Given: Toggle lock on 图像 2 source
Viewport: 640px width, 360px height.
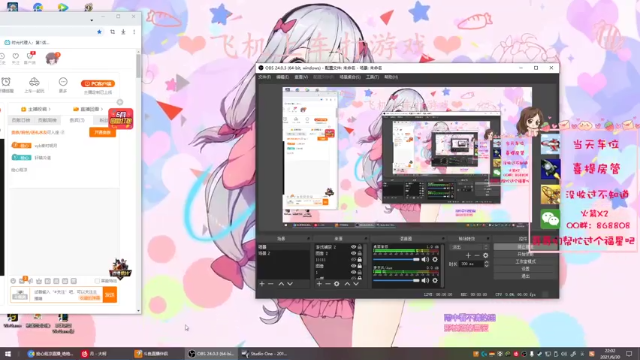Looking at the screenshot, I should [x=360, y=253].
